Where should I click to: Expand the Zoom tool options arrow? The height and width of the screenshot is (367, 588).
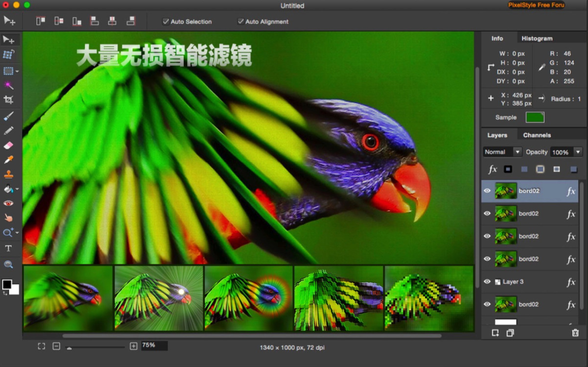click(x=17, y=233)
